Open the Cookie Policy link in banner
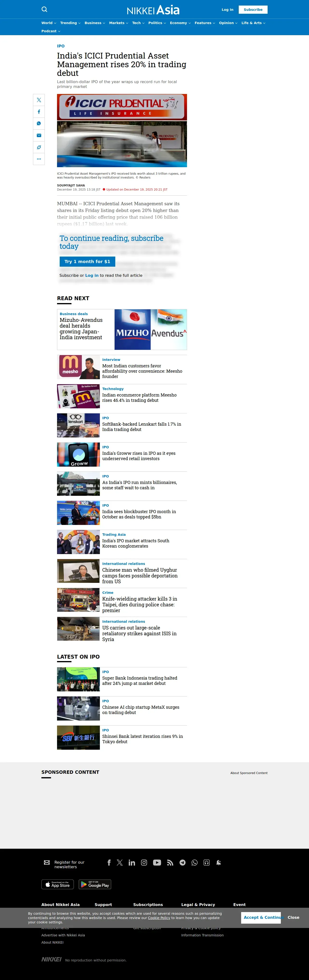Image resolution: width=309 pixels, height=980 pixels. 159,918
